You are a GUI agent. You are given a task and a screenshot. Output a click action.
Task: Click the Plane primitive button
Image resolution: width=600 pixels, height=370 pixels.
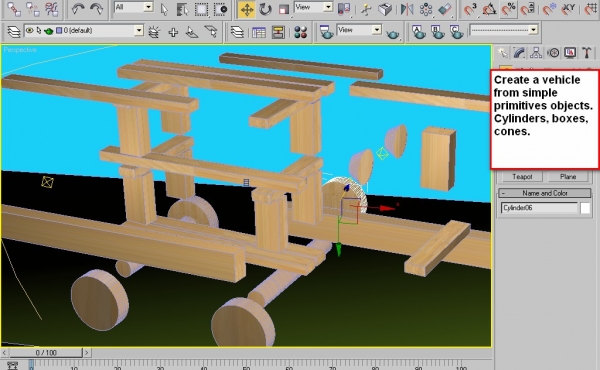(568, 176)
